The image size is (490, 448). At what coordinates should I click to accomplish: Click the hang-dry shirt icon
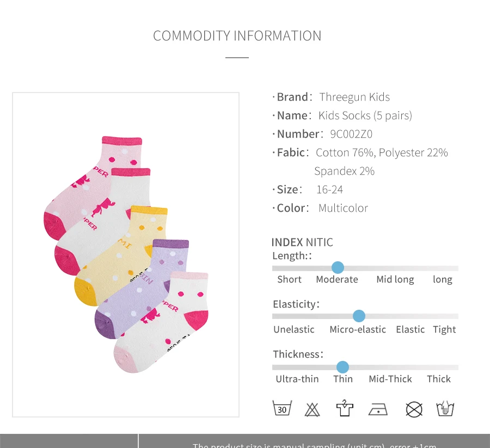[x=345, y=408]
